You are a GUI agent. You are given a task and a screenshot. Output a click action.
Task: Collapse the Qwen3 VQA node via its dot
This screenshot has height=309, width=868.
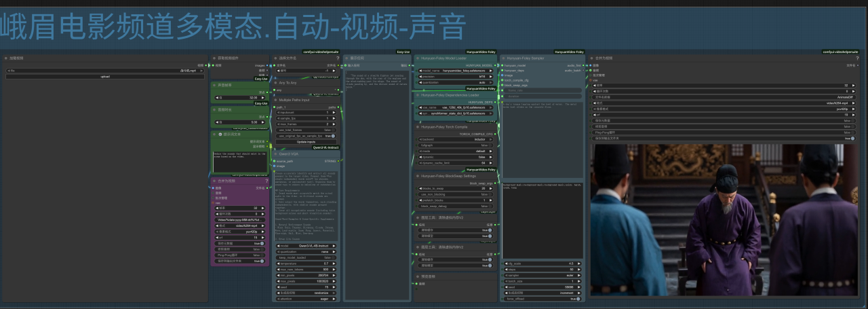pyautogui.click(x=275, y=154)
